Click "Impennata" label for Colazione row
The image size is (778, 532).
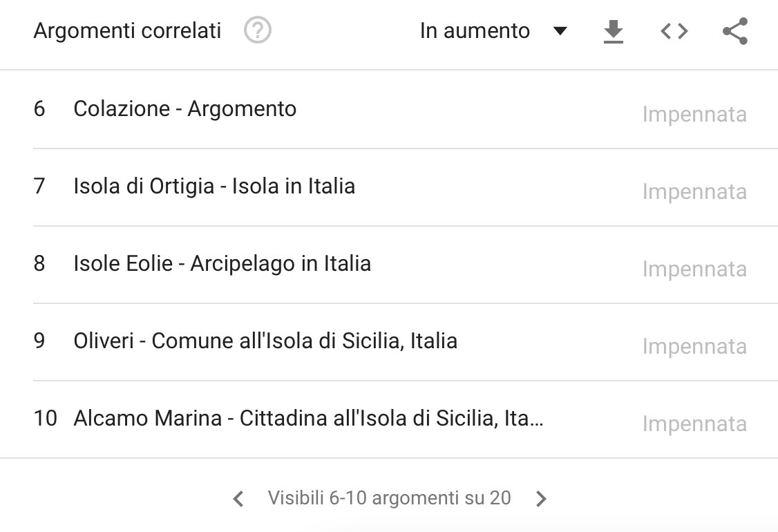[x=694, y=114]
